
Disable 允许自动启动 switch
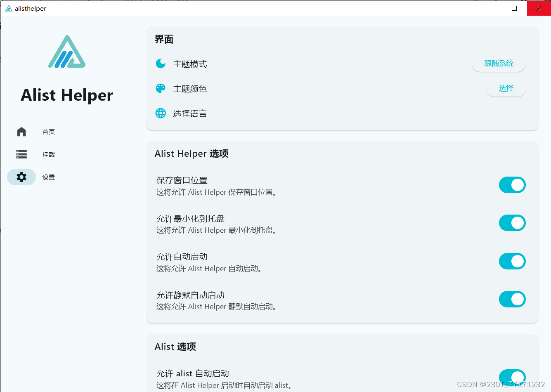coord(512,261)
